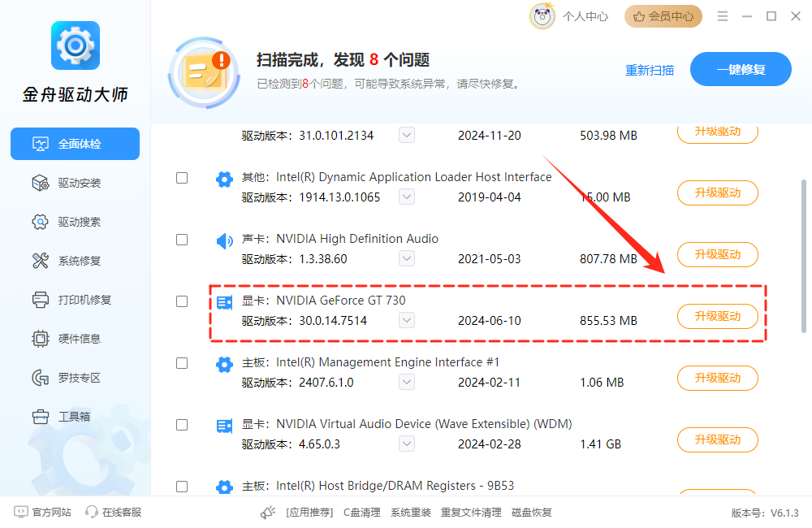Click the 重新扫描 link
Viewport: 812px width, 528px height.
pos(650,70)
